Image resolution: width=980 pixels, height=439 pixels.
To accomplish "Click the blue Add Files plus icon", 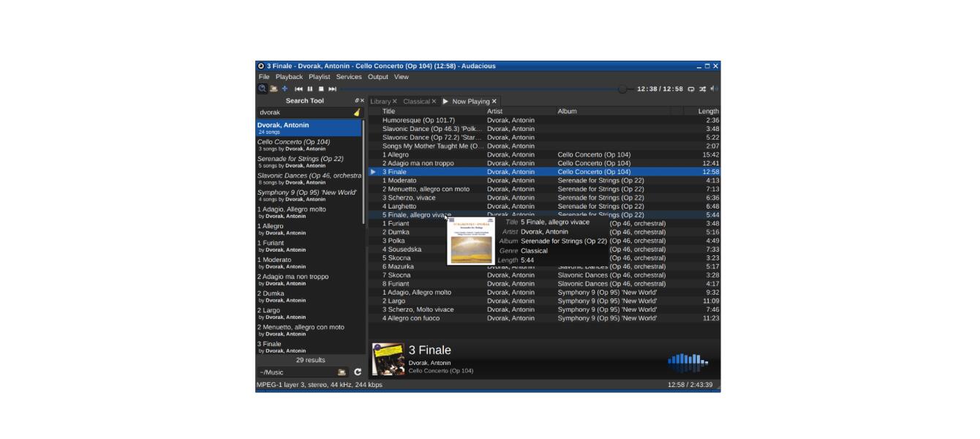I will pos(284,89).
